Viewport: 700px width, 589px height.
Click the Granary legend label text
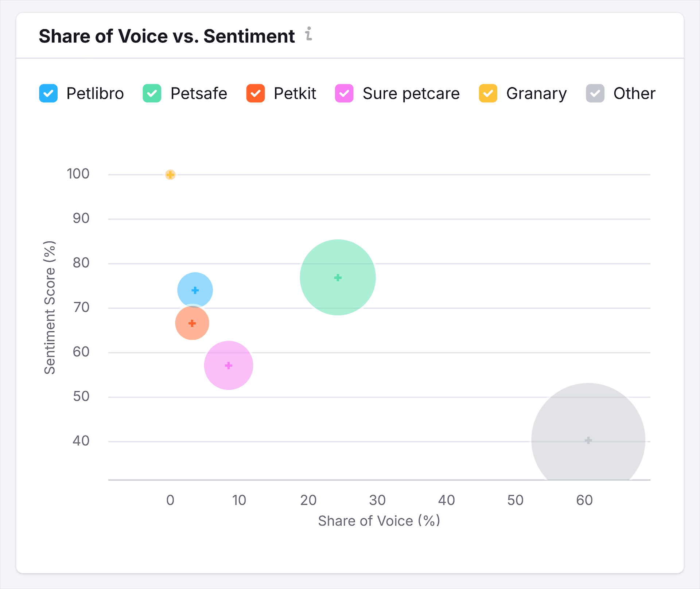pos(536,94)
